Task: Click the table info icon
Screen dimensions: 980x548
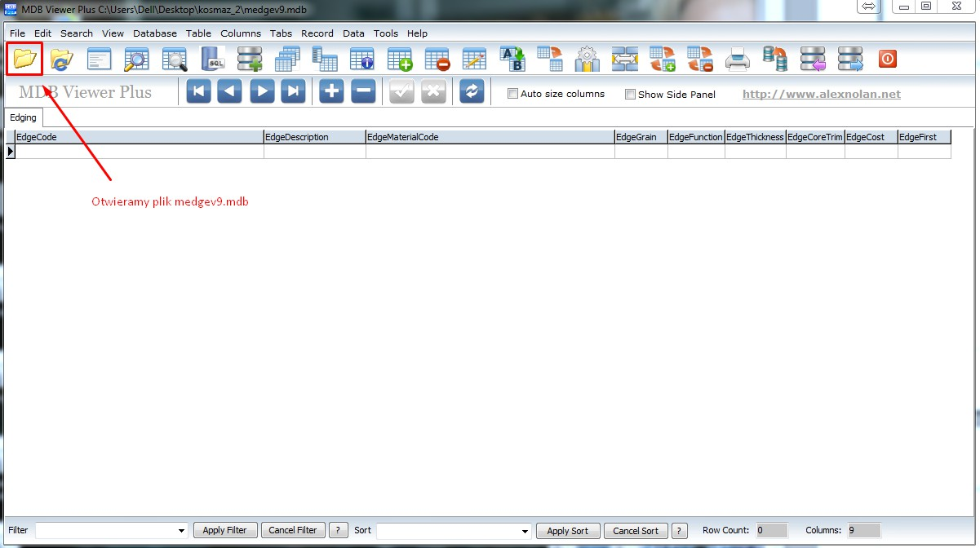Action: 361,59
